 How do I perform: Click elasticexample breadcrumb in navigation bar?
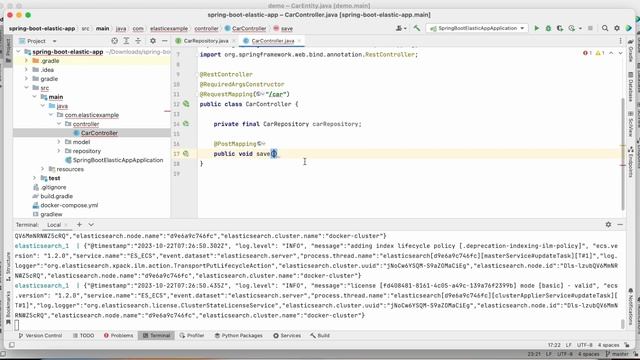tap(169, 29)
